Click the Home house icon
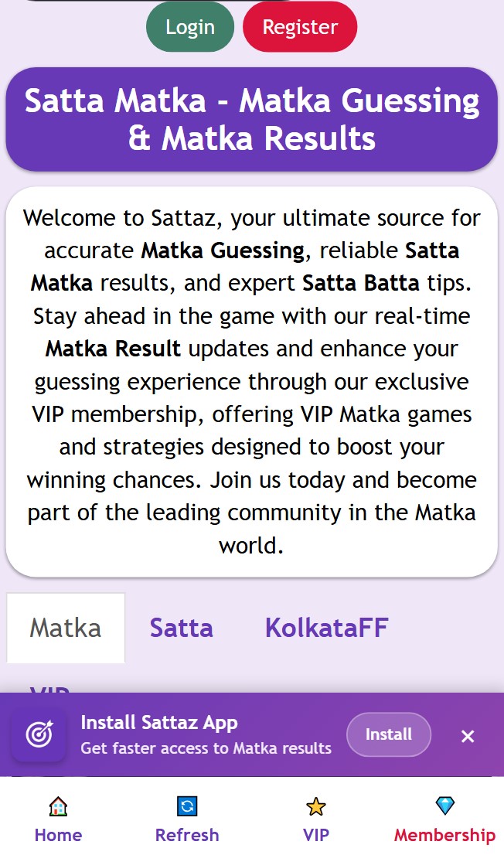 (58, 807)
